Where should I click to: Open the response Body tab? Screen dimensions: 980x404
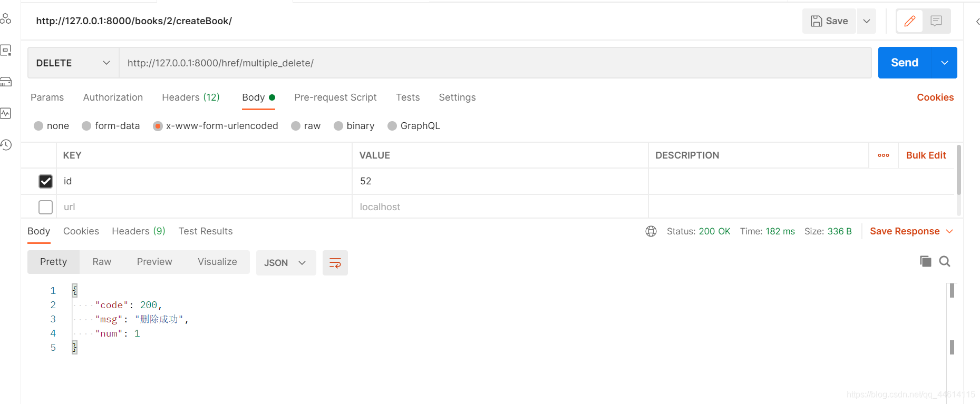click(x=38, y=231)
